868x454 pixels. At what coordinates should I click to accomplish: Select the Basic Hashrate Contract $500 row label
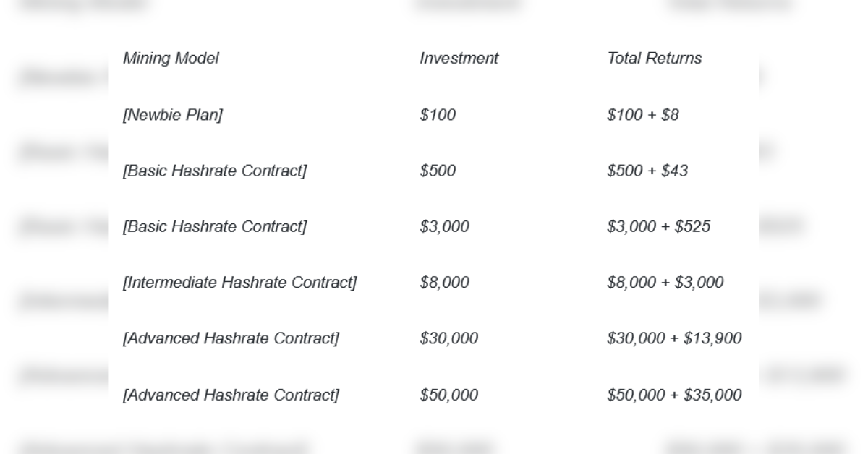[x=215, y=171]
